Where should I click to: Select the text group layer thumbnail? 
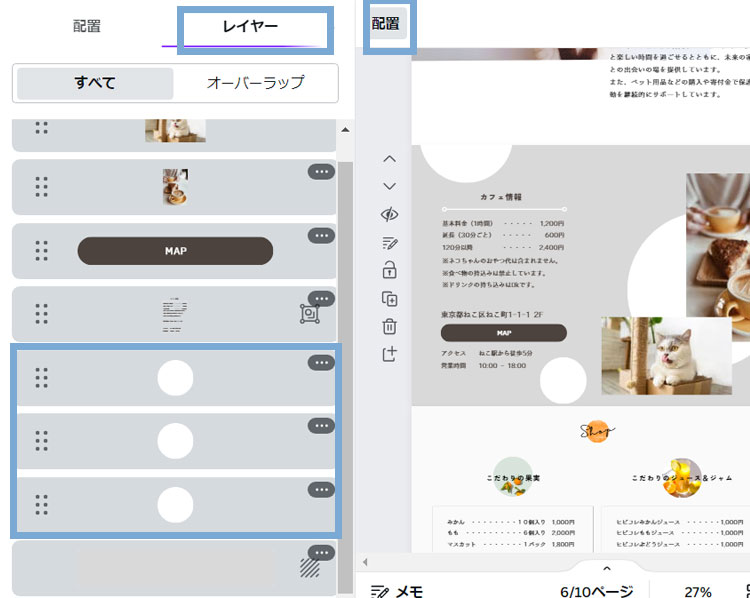(175, 314)
